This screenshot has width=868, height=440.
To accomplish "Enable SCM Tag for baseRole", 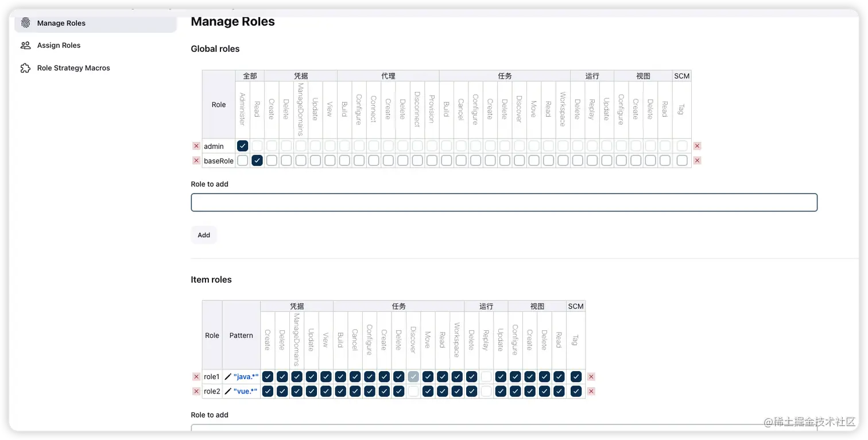I will [x=682, y=161].
